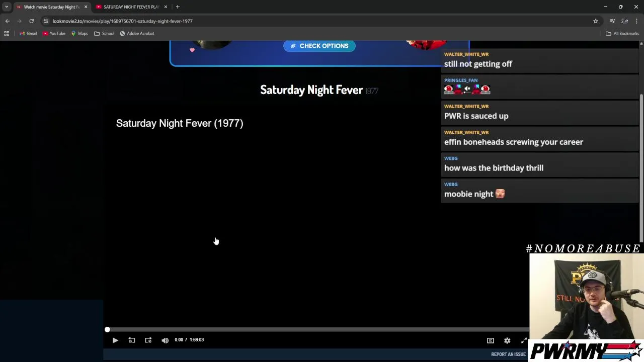Click REPORT AN ISSUE link
644x362 pixels.
pos(508,354)
